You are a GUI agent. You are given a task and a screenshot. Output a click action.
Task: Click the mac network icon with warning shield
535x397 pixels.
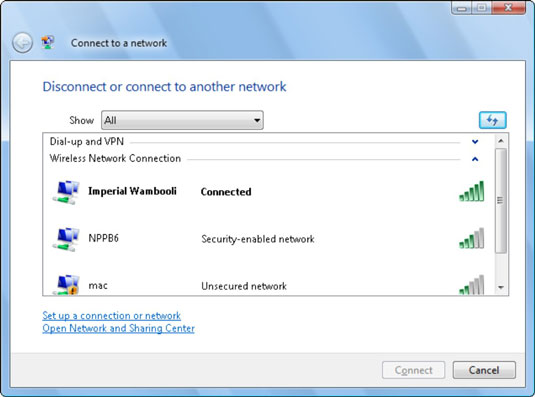point(66,284)
